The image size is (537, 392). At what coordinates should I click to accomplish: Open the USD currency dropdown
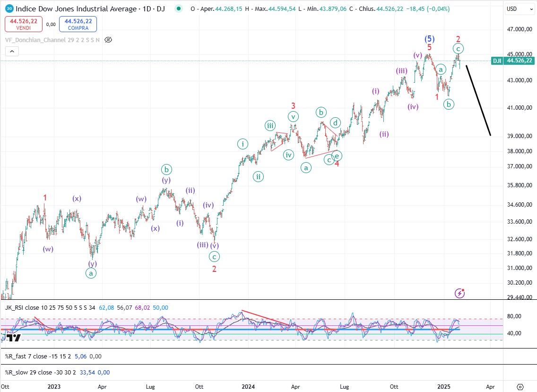coord(520,9)
